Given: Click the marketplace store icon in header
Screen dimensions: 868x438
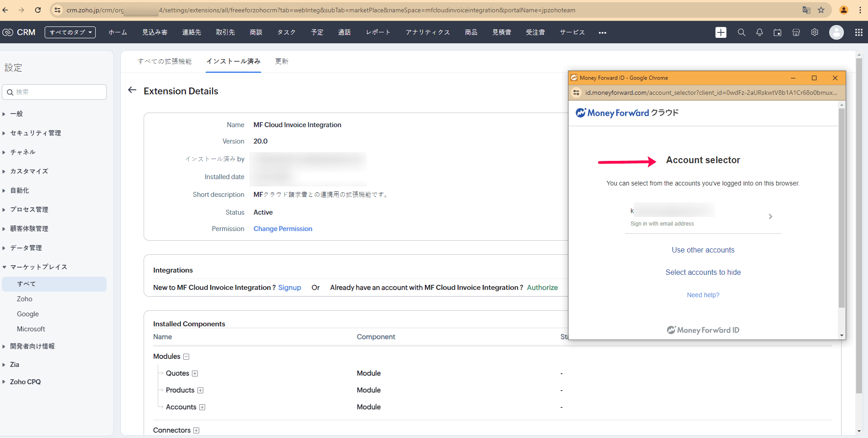Looking at the screenshot, I should pyautogui.click(x=796, y=32).
